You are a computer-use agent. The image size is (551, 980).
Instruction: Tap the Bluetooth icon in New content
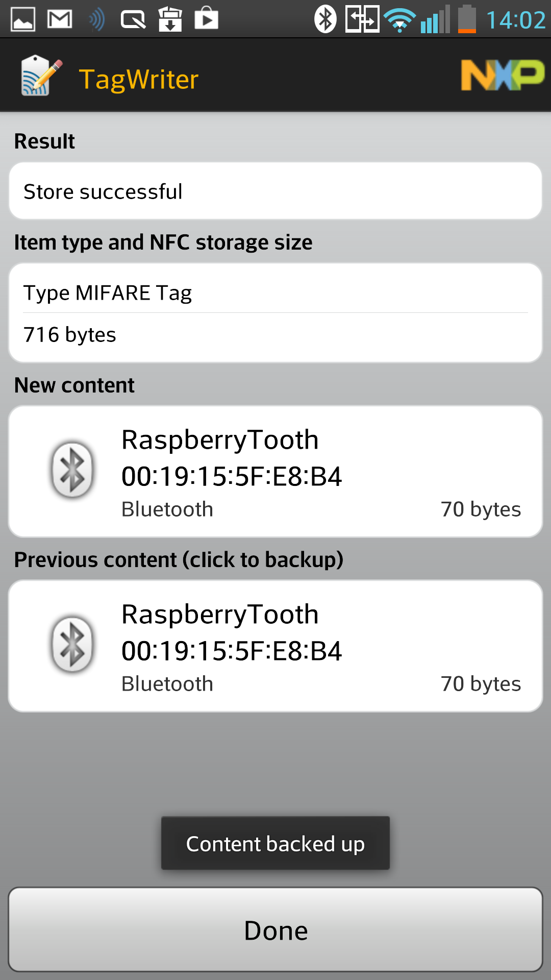tap(72, 470)
